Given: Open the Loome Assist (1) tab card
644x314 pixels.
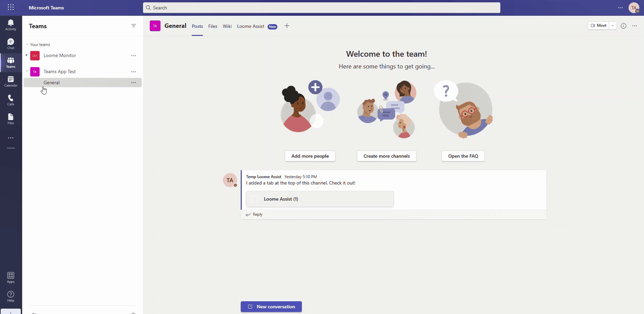Looking at the screenshot, I should pos(320,199).
